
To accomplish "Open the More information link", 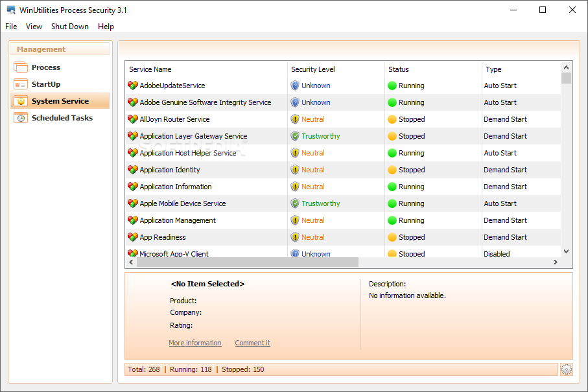I will click(x=195, y=343).
